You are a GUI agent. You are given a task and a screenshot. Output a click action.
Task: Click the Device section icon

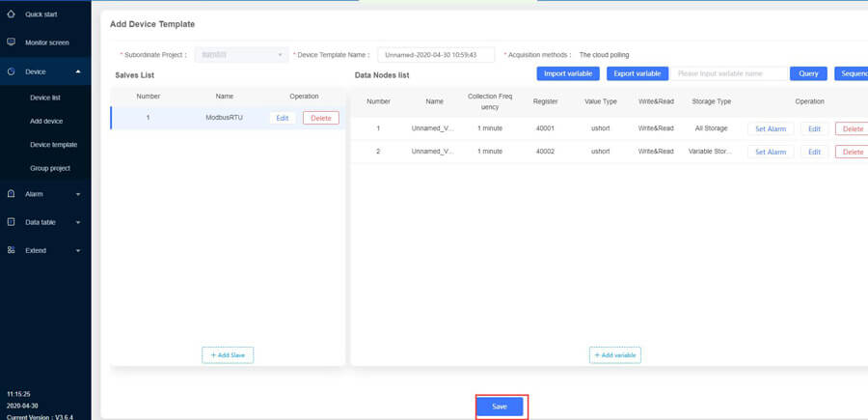pos(11,71)
